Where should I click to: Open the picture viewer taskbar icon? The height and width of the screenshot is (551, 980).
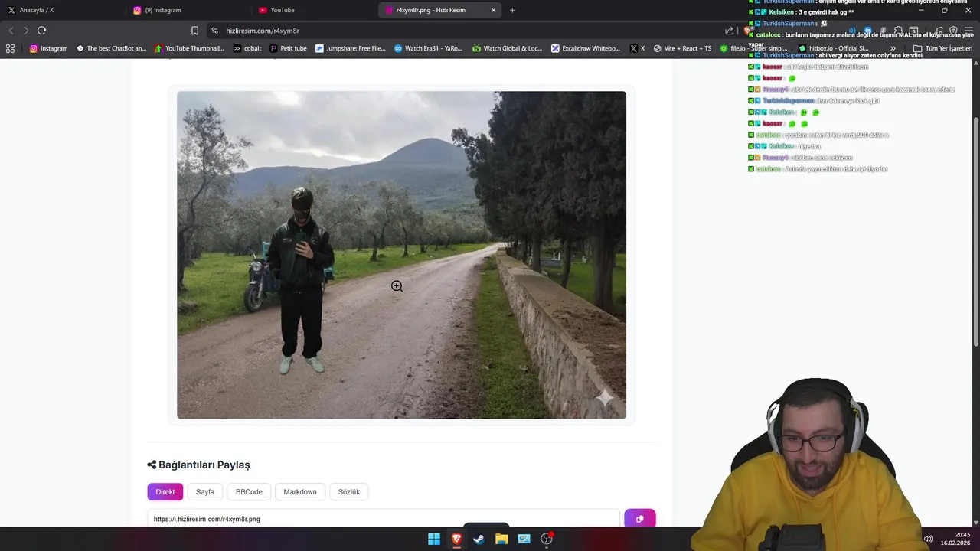click(524, 539)
